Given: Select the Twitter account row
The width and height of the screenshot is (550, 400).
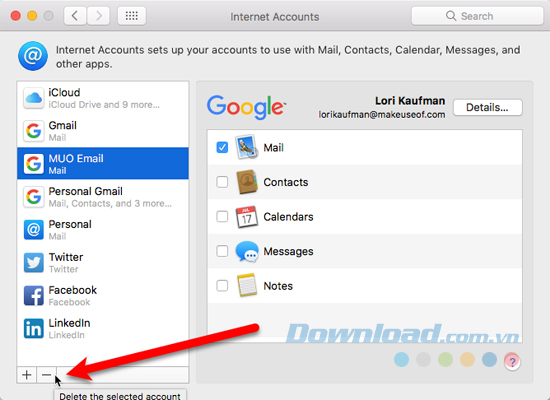Looking at the screenshot, I should [103, 262].
